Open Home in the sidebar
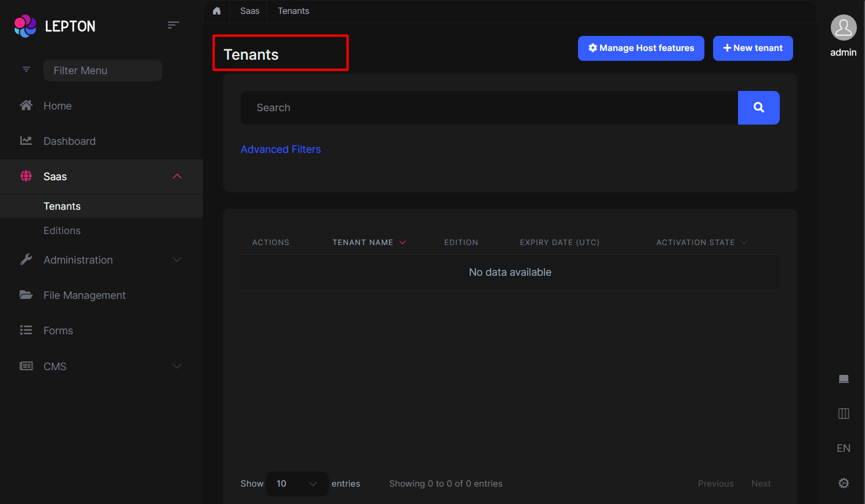Screen dimensions: 865x504 tap(57, 105)
